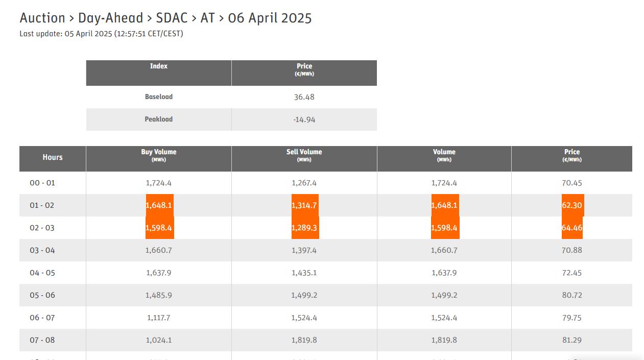Click the Peakload price value -14.94
This screenshot has height=360, width=644.
pyautogui.click(x=304, y=119)
